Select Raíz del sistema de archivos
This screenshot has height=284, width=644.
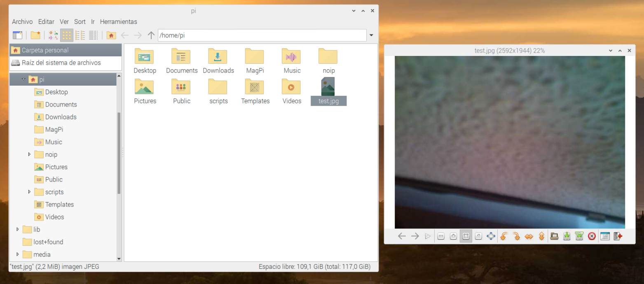61,63
